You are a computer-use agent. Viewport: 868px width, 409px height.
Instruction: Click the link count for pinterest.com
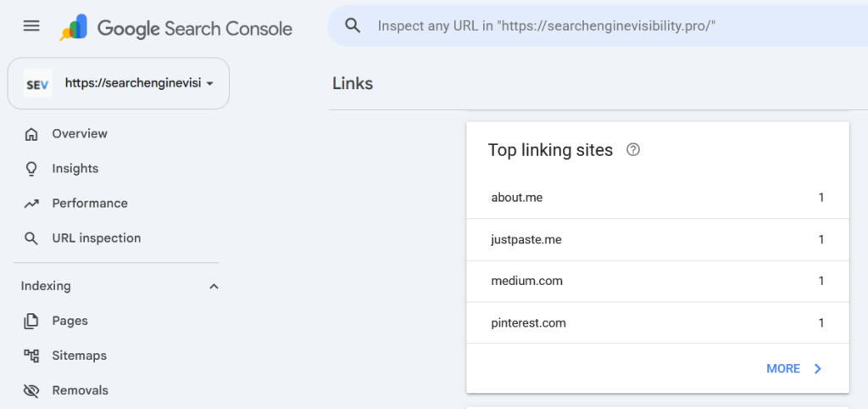821,322
